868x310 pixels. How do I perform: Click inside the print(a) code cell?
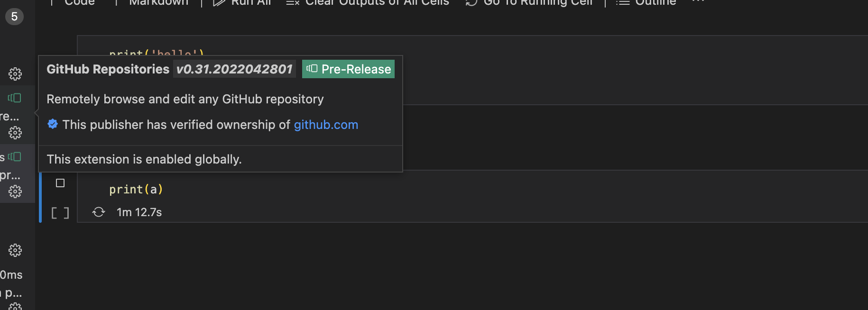tap(136, 189)
